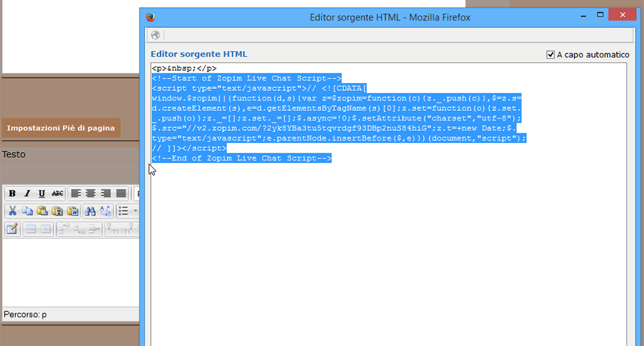
Task: Click the 'Percorso: p' status path
Action: pyautogui.click(x=25, y=314)
